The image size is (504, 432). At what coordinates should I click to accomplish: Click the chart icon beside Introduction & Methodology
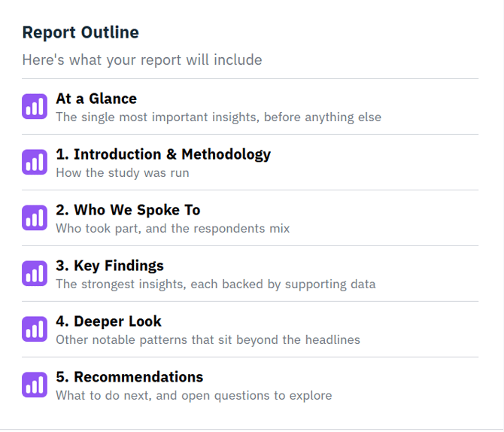click(35, 162)
